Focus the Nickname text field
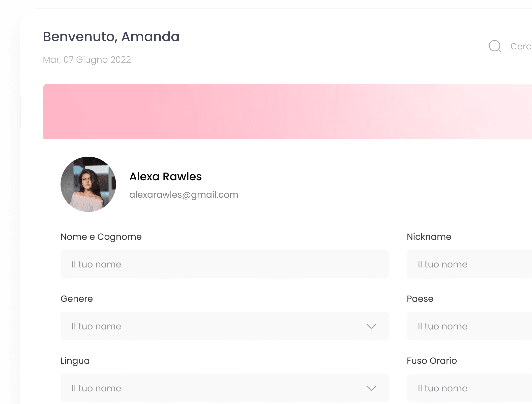Image resolution: width=532 pixels, height=404 pixels. pos(469,264)
